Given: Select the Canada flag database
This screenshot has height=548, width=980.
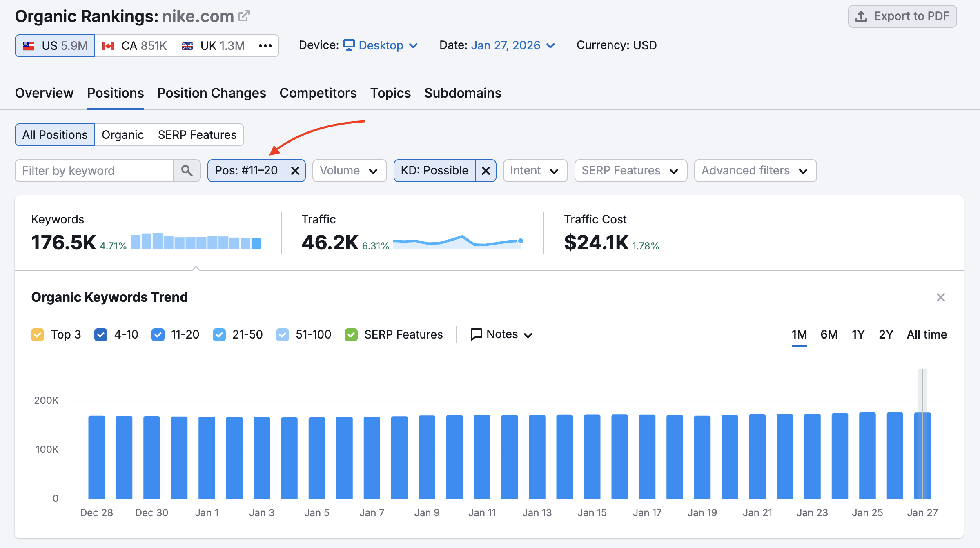Looking at the screenshot, I should click(134, 46).
